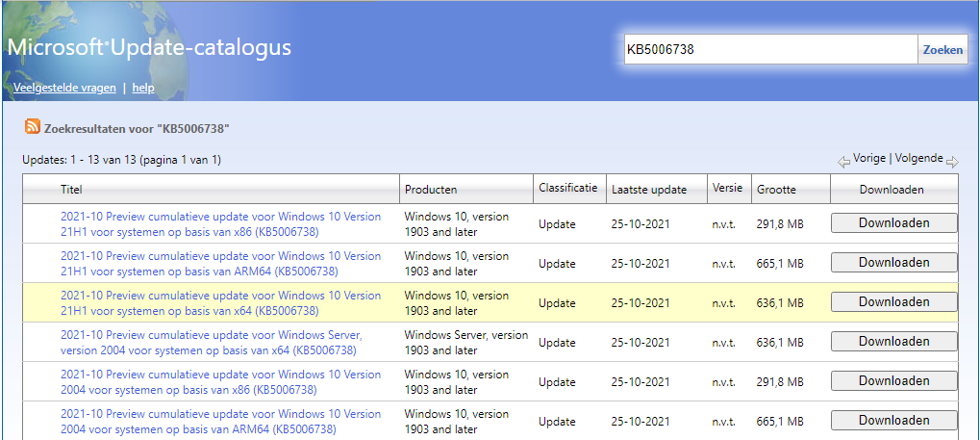Viewport: 980px width, 440px height.
Task: Click 291,8 MB size in 21H1 x86 row
Action: click(x=780, y=224)
